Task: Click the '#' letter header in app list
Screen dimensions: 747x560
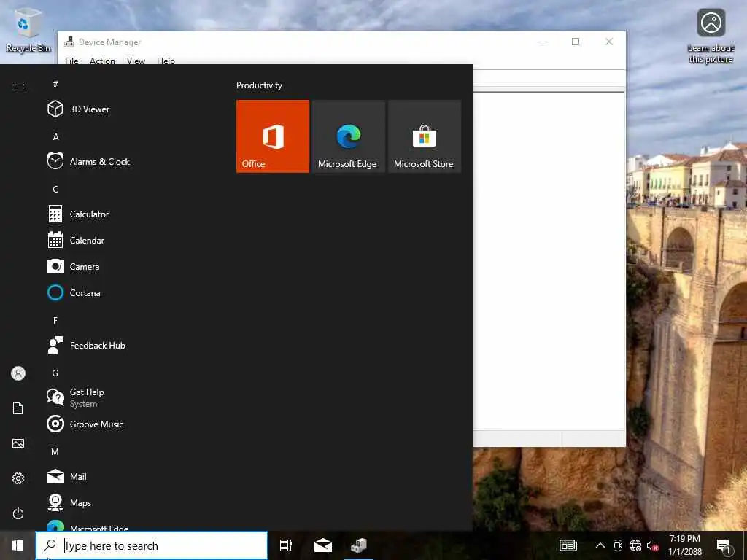Action: pyautogui.click(x=55, y=84)
